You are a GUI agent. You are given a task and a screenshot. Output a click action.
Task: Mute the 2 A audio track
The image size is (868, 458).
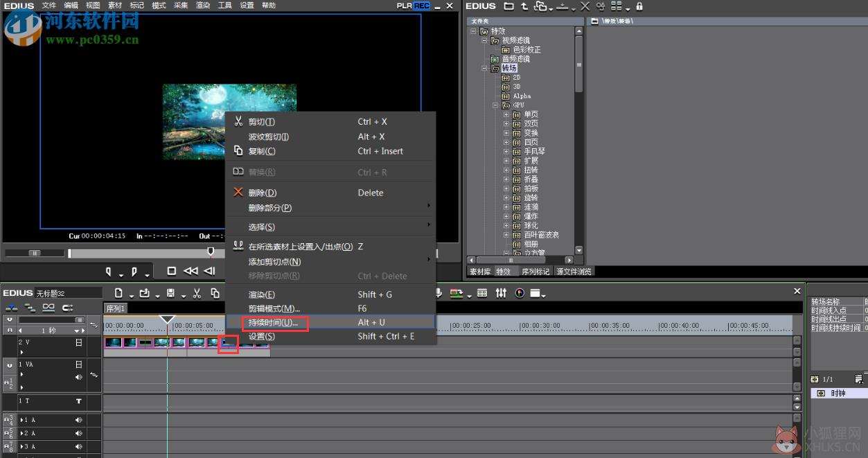coord(79,433)
